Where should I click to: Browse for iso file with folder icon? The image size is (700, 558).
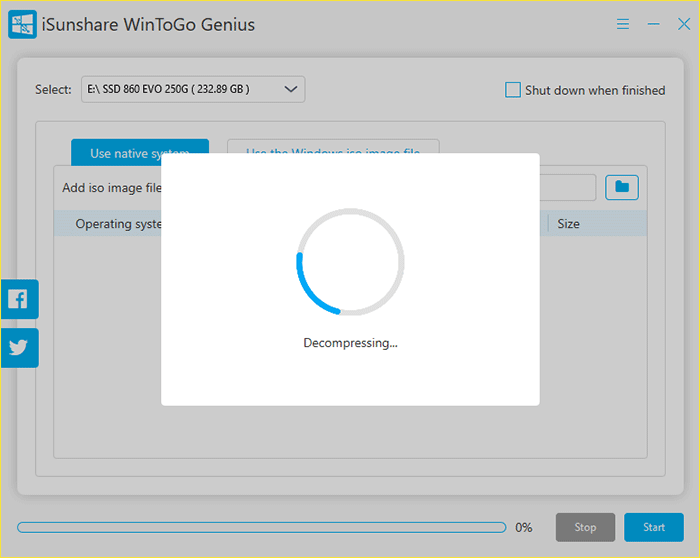pyautogui.click(x=621, y=187)
